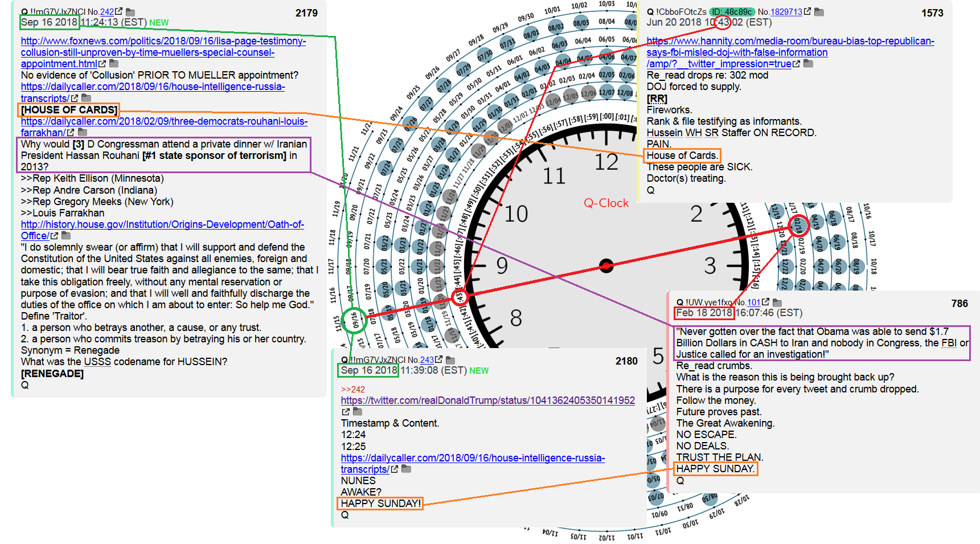Click the 'Fireworks.' line
Viewport: 980px width, 544px height.
(x=670, y=110)
